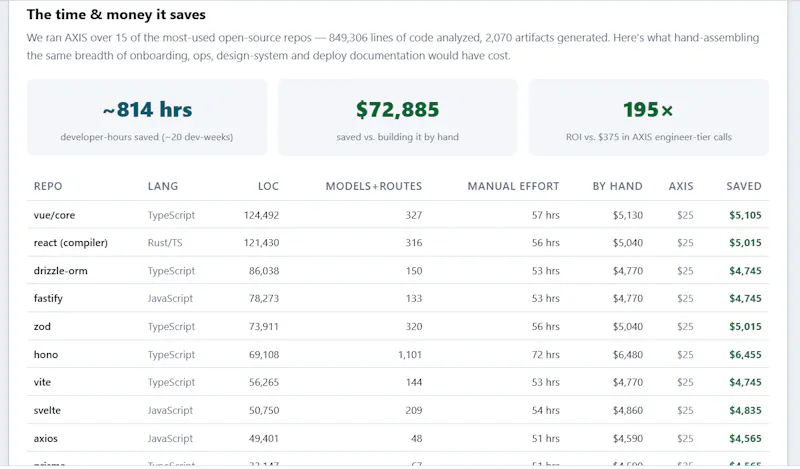800x469 pixels.
Task: Click the hono repo name
Action: (x=46, y=355)
